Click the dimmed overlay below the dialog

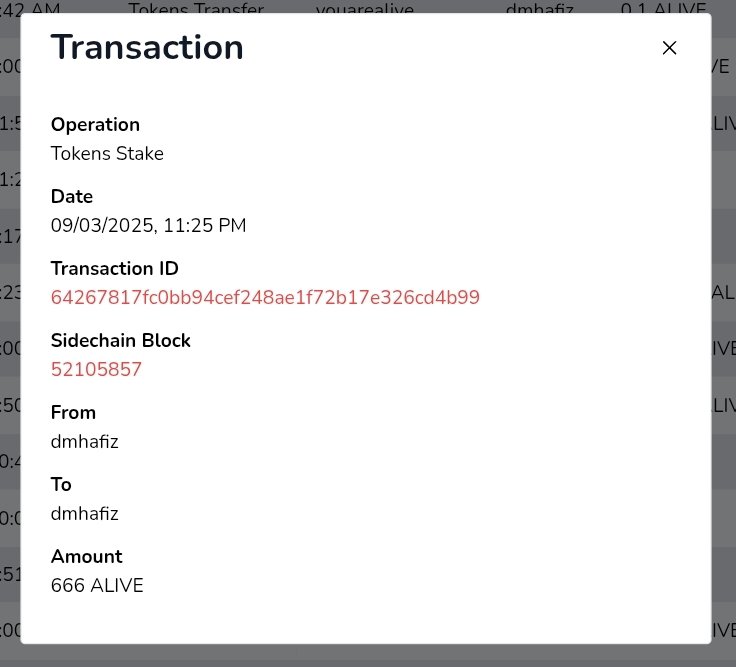368,656
